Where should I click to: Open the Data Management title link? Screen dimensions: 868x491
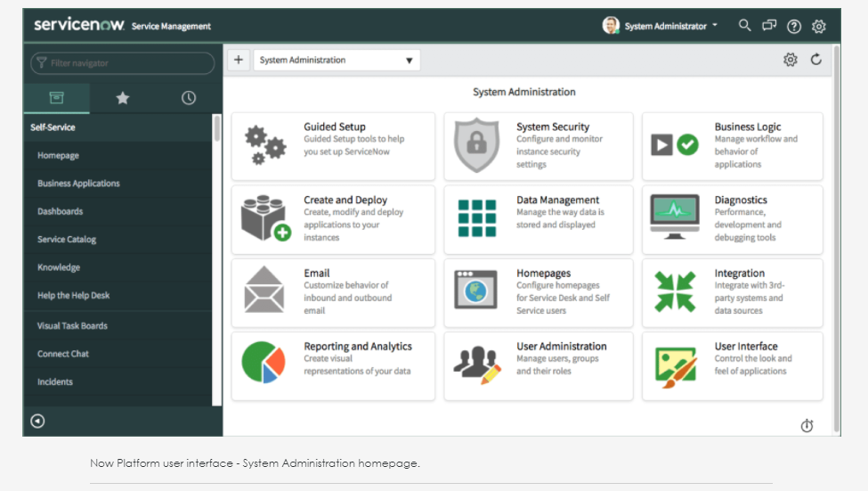coord(558,200)
